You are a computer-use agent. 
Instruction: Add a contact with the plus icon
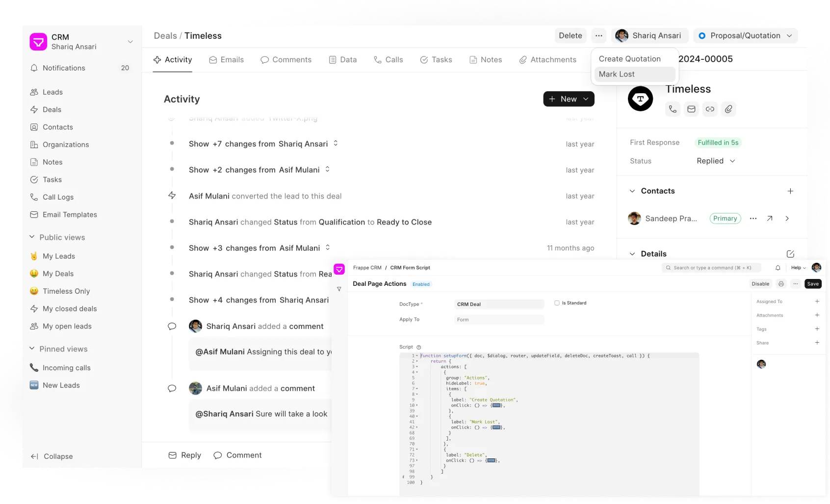pyautogui.click(x=790, y=191)
